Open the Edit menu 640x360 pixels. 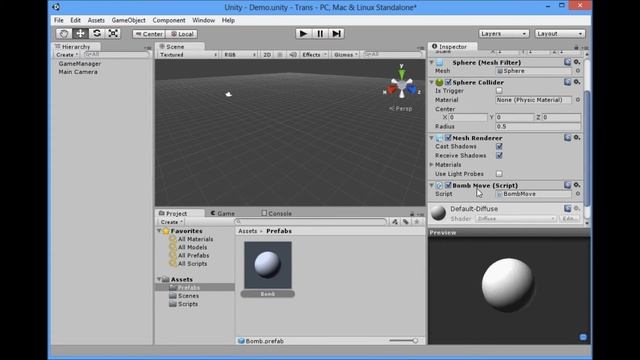point(76,20)
